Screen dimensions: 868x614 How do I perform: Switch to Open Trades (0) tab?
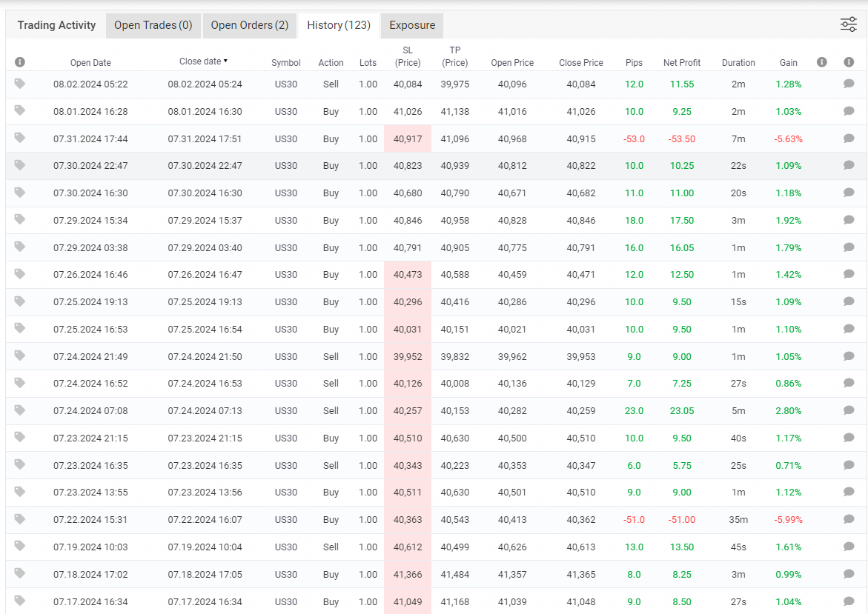coord(153,25)
